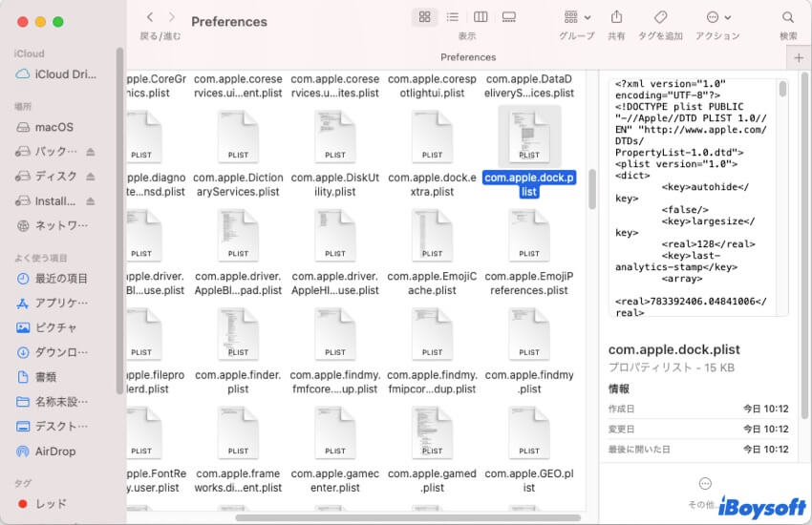Minimize the Finder window
The height and width of the screenshot is (525, 812).
(40, 22)
